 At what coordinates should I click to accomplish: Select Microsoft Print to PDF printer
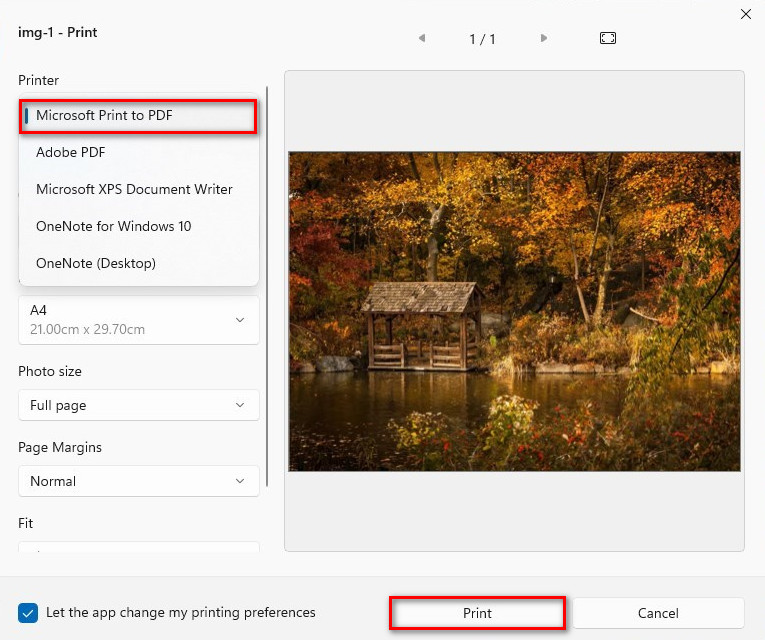pyautogui.click(x=138, y=116)
